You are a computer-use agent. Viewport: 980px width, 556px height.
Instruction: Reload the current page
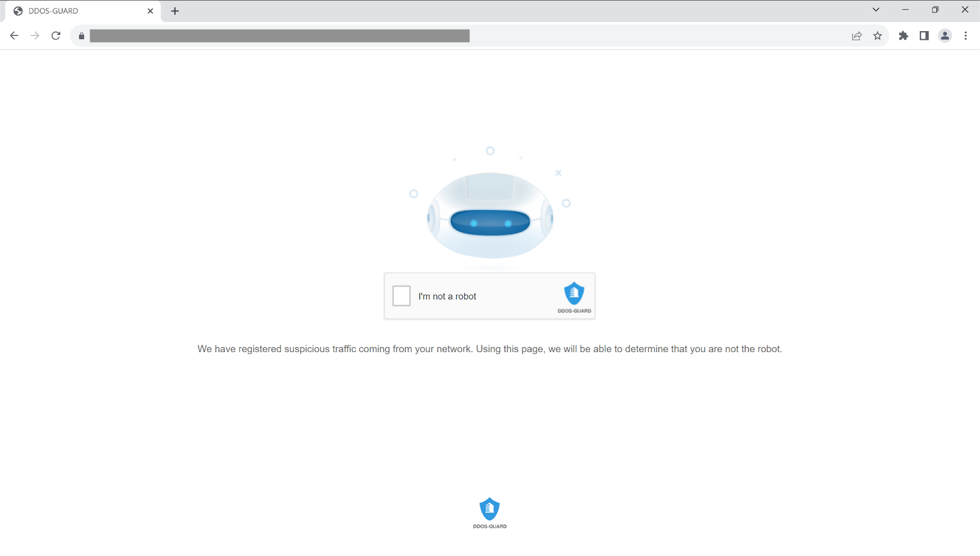pos(56,36)
